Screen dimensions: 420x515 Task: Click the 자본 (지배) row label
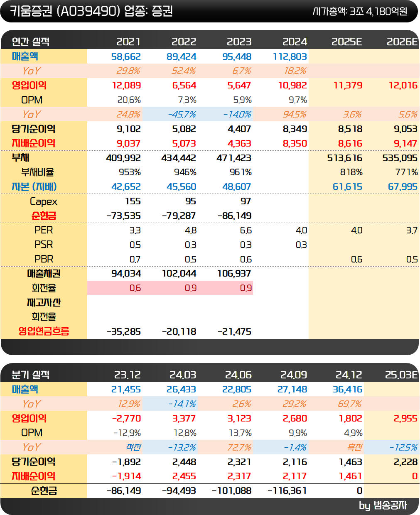34,187
